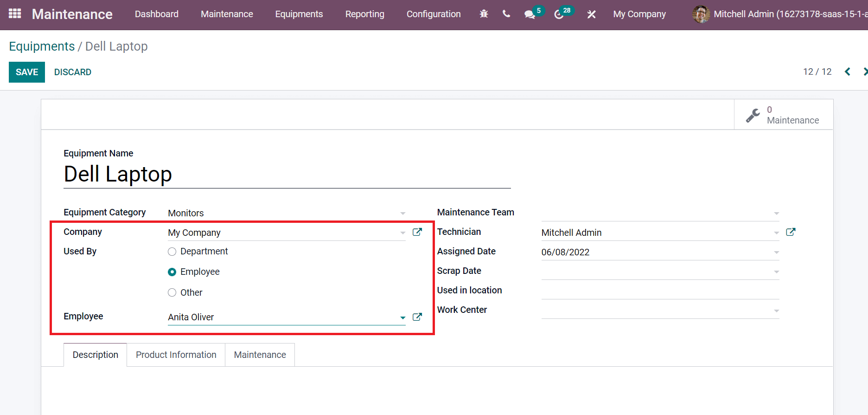Click Mitchell Admin avatar picture

[701, 14]
